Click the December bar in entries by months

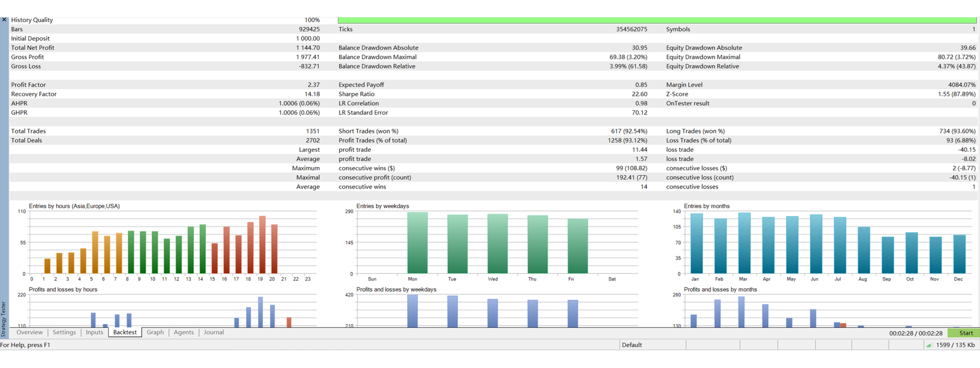pos(960,254)
